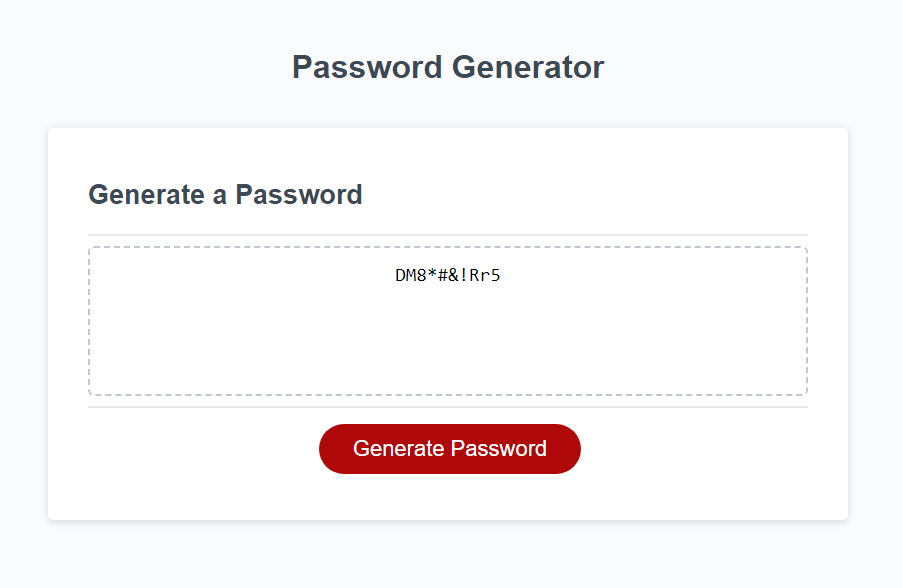This screenshot has width=903, height=588.
Task: Click the bottom-right corner of the dashed box
Action: 805,396
